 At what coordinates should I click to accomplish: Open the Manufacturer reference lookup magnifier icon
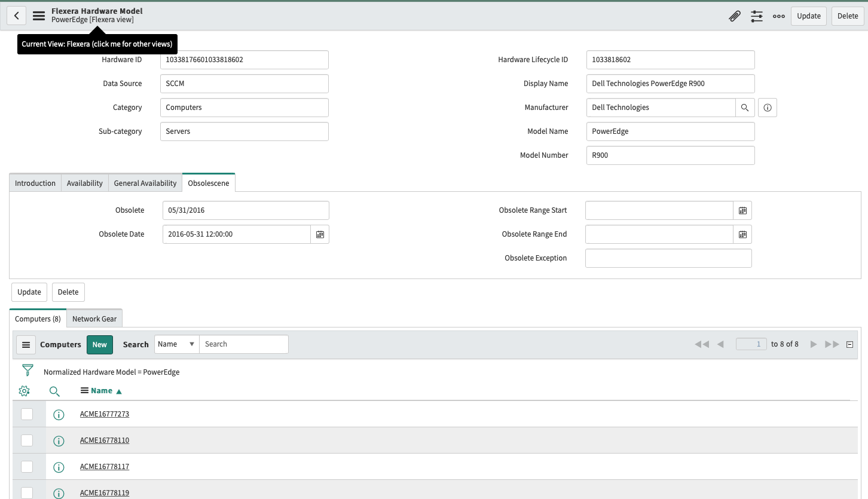point(745,108)
